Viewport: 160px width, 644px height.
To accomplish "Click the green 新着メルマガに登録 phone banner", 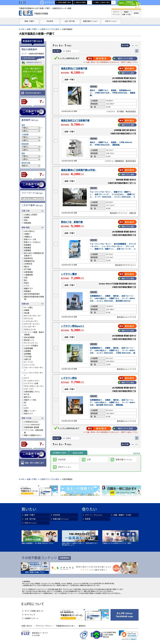I will [33, 77].
